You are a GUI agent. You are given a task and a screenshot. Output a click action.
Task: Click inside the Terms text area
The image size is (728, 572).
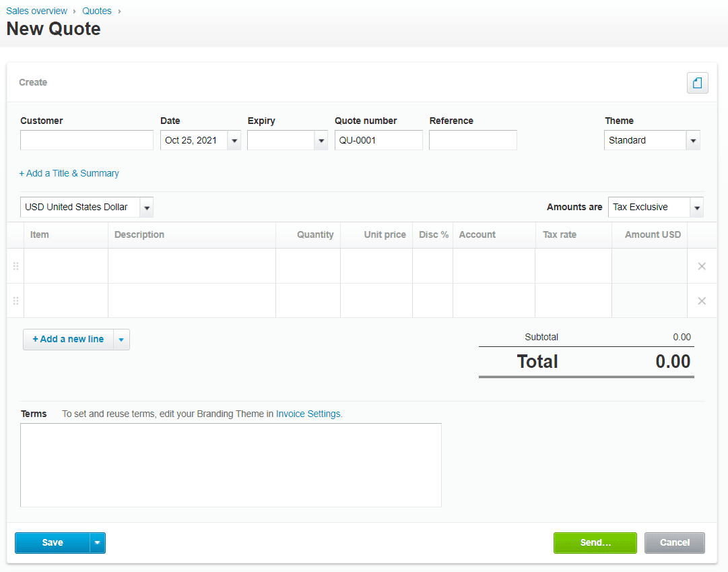pyautogui.click(x=231, y=465)
